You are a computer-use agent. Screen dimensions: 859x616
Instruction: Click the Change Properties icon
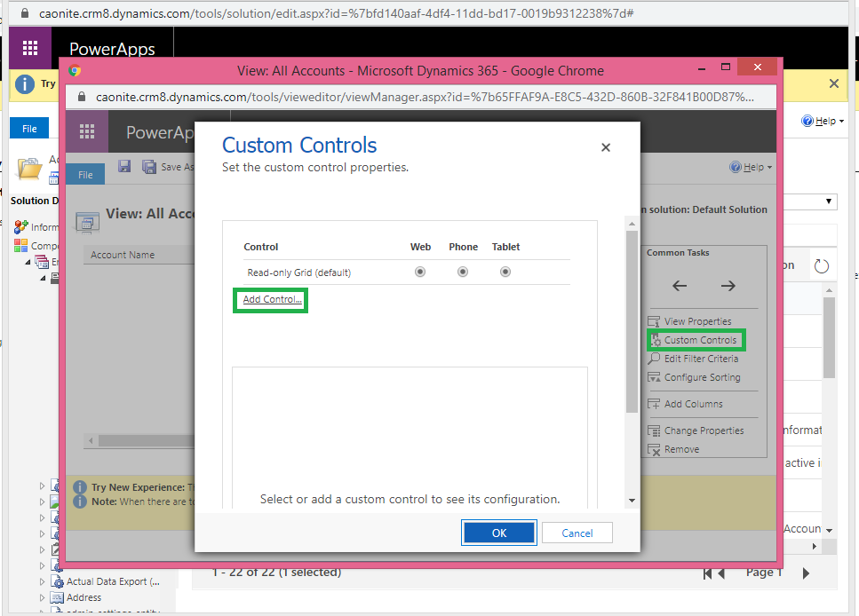click(654, 430)
